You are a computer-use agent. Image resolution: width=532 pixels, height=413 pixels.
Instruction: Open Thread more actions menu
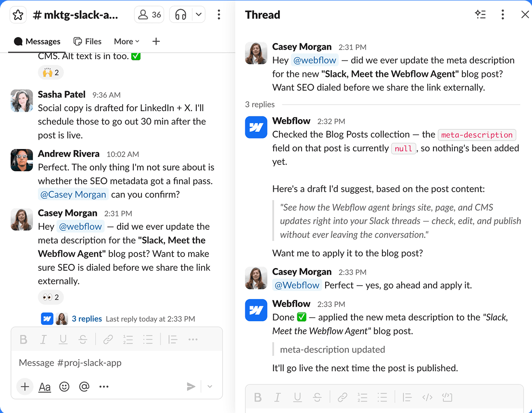pos(503,14)
